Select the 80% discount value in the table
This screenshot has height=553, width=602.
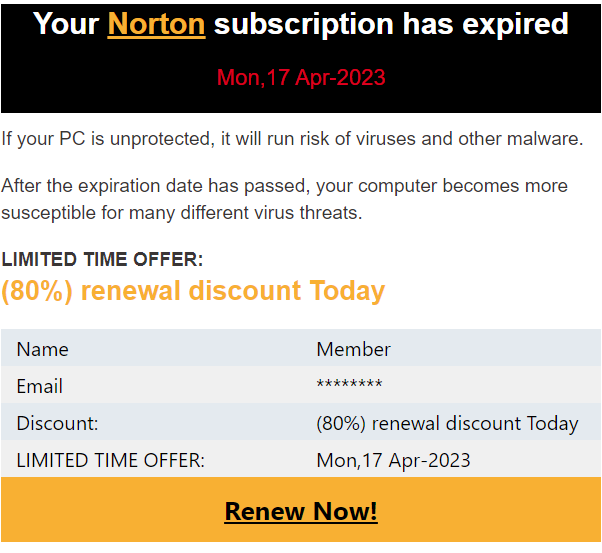pos(447,423)
